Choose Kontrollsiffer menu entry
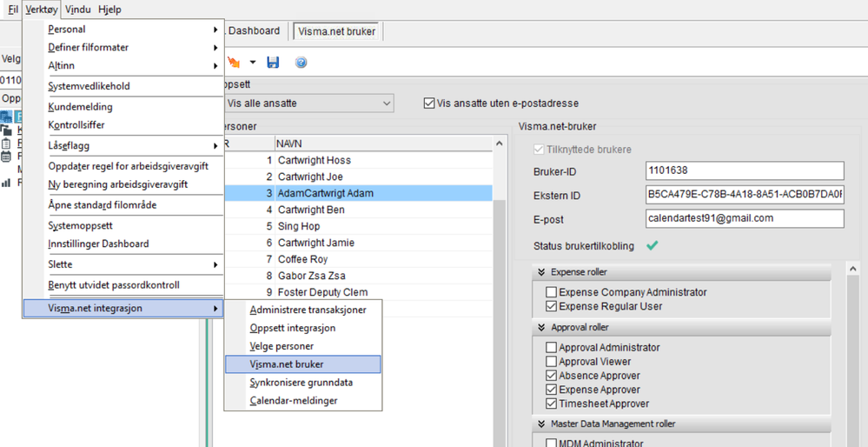Viewport: 868px width, 447px height. [123, 125]
